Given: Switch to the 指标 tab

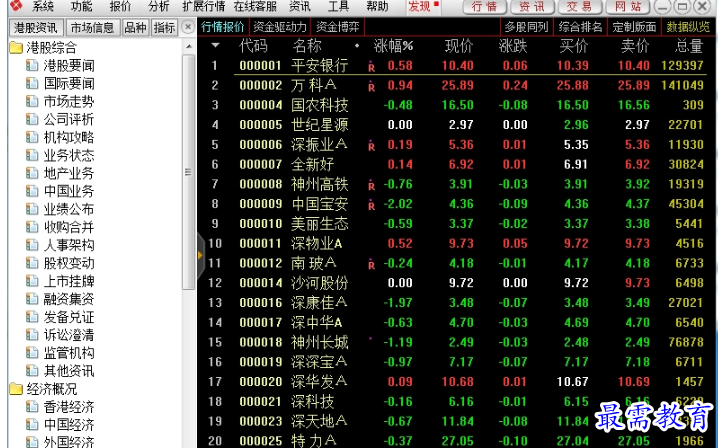Looking at the screenshot, I should (x=164, y=28).
